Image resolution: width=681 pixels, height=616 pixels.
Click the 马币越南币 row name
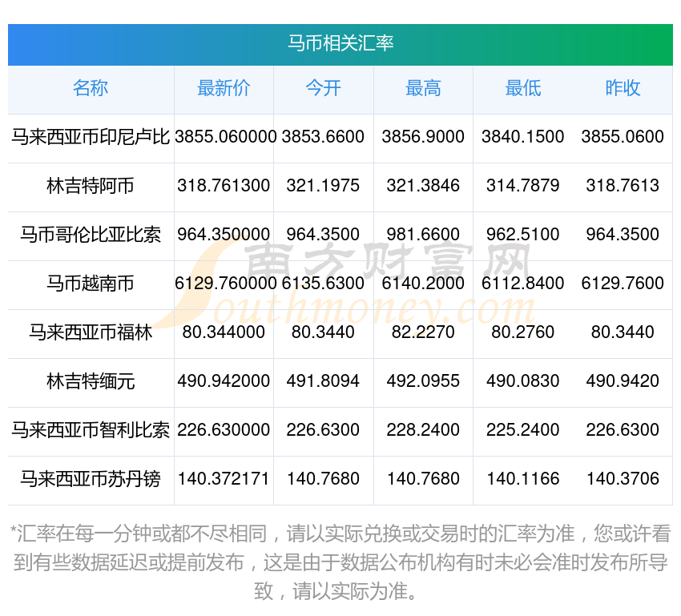point(91,284)
